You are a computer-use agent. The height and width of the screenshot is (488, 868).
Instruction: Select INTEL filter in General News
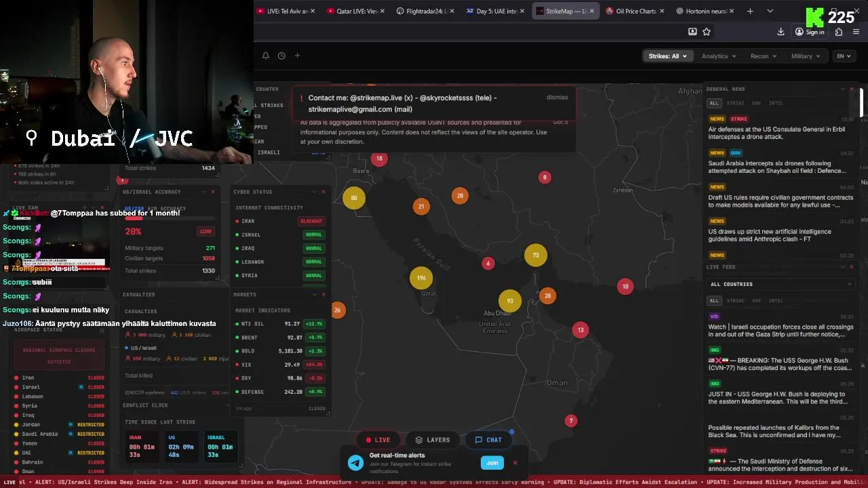[x=776, y=103]
